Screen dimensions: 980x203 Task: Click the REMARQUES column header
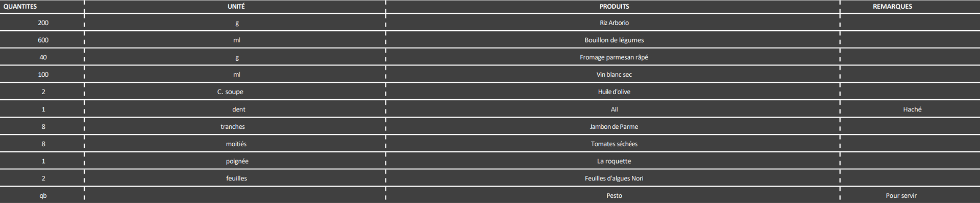(892, 7)
